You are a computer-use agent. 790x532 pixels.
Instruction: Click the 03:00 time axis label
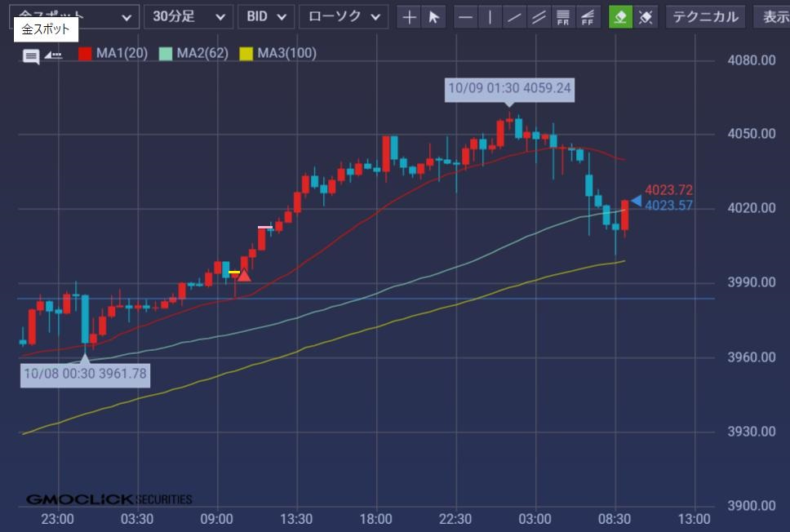535,519
